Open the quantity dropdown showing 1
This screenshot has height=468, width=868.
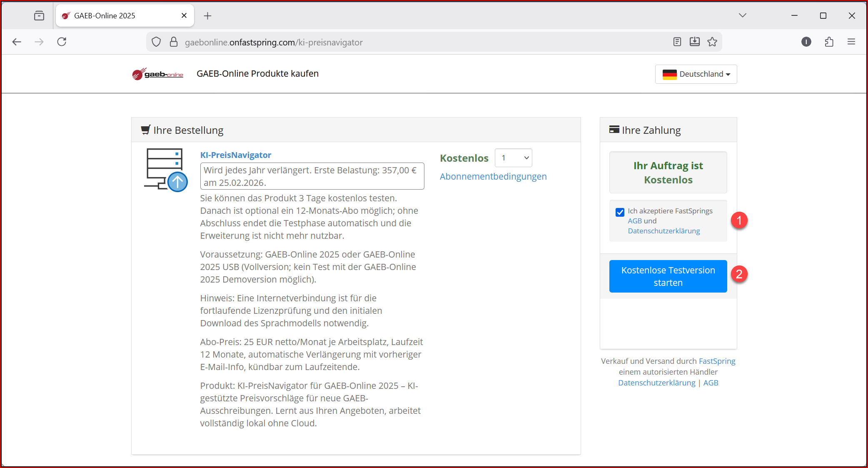click(514, 158)
